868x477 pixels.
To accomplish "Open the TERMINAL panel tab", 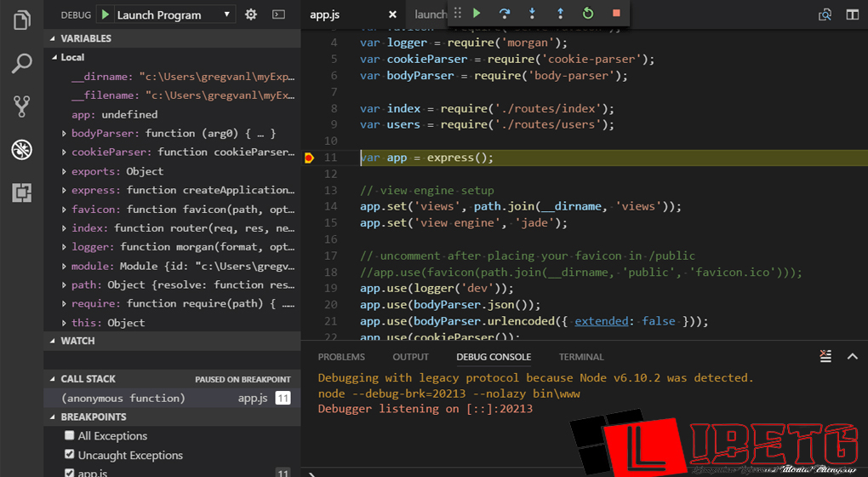I will point(580,357).
